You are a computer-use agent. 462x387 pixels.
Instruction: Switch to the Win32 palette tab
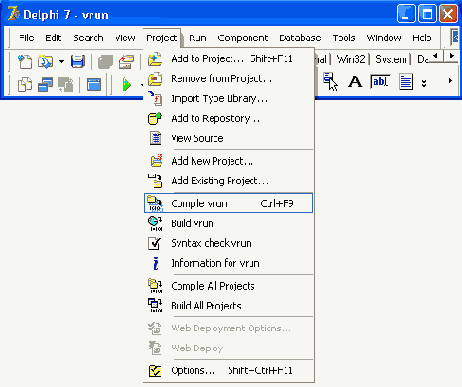(x=351, y=59)
